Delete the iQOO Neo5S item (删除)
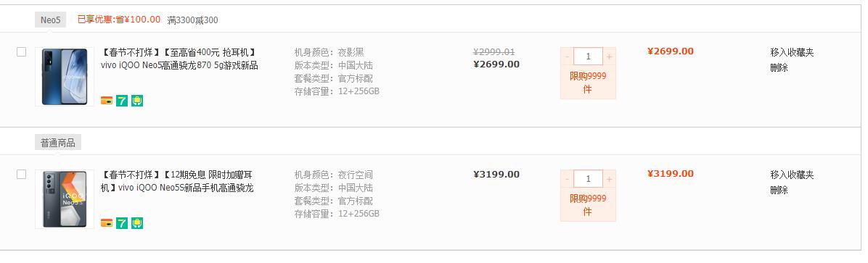The image size is (868, 263). (x=779, y=191)
